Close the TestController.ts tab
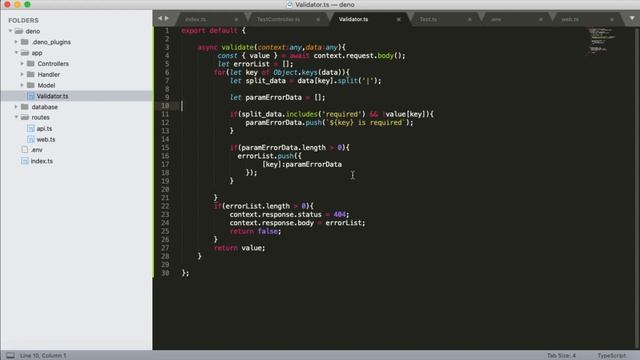640x360 pixels. pyautogui.click(x=318, y=19)
